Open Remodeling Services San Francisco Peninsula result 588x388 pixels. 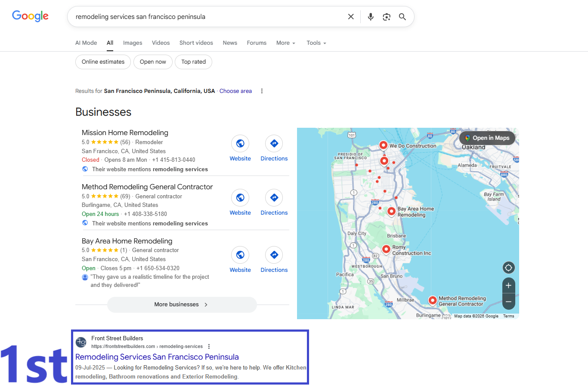157,357
